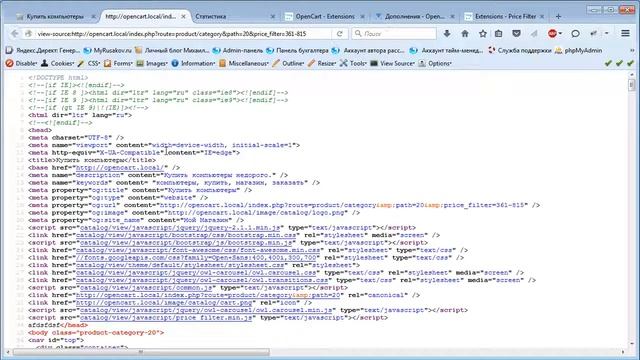Open the Options dropdown
The image size is (640, 360).
pos(435,63)
